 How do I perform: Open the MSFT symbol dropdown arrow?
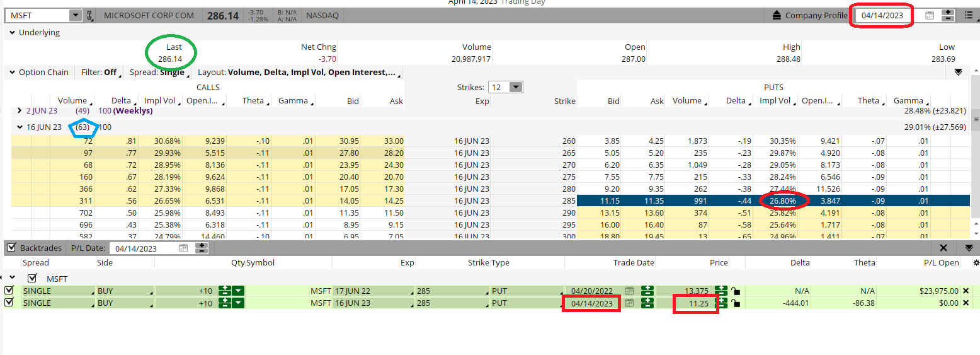pos(76,15)
